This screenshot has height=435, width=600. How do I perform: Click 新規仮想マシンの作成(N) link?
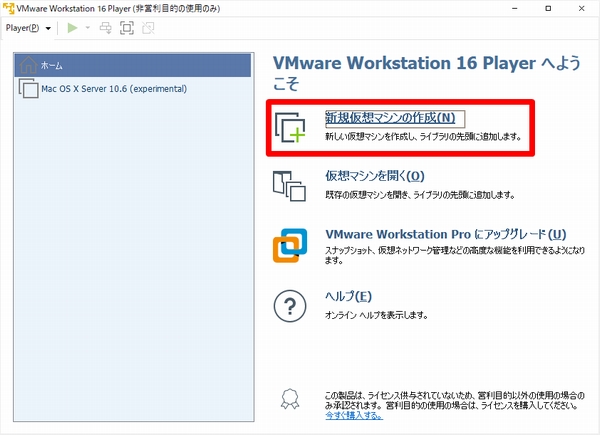390,117
